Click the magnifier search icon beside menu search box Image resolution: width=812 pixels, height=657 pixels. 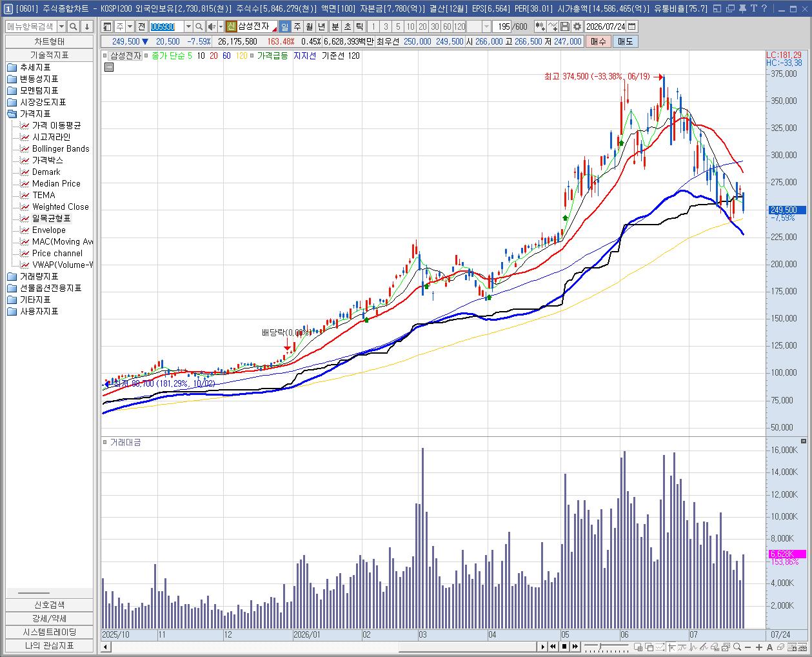(74, 26)
